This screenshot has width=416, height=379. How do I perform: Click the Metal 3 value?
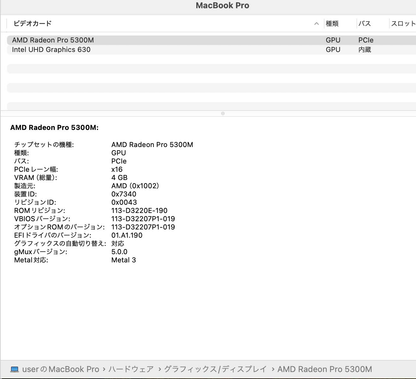click(x=124, y=260)
